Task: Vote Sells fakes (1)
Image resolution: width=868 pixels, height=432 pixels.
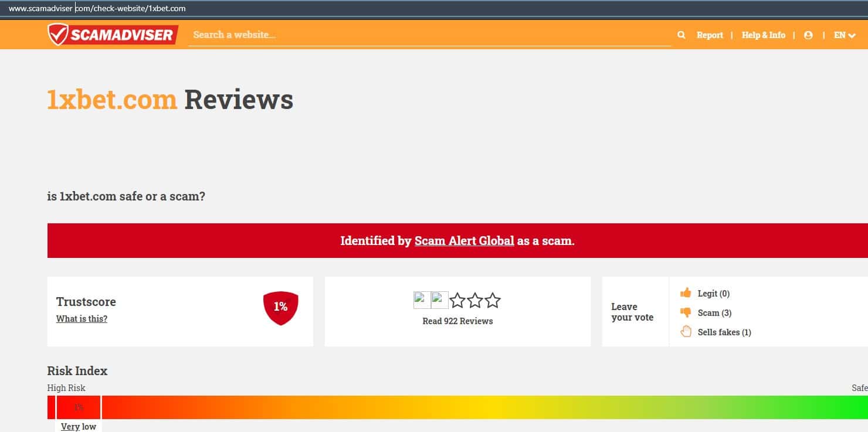Action: [x=724, y=332]
